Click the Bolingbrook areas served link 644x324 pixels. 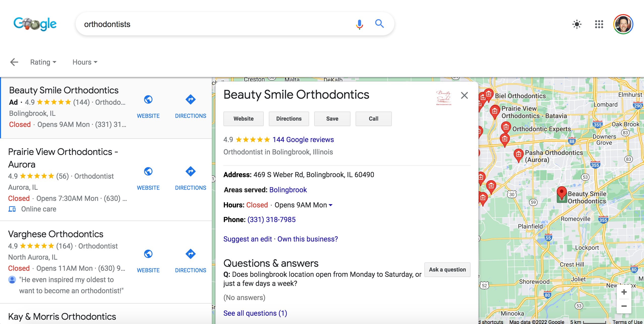point(288,190)
